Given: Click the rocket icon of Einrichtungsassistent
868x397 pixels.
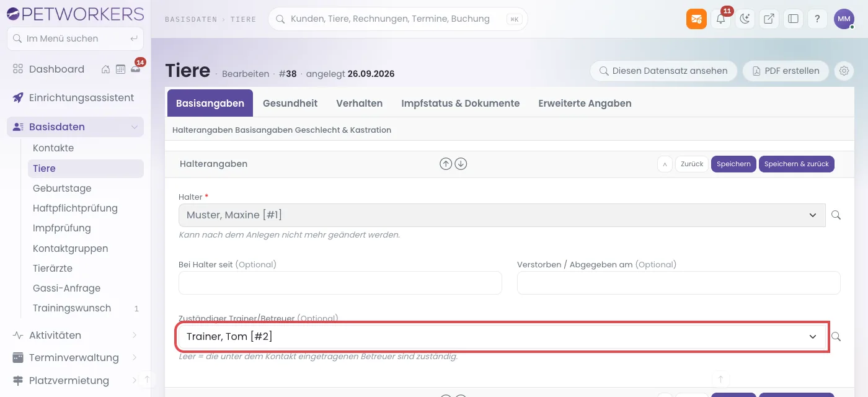Looking at the screenshot, I should point(18,97).
